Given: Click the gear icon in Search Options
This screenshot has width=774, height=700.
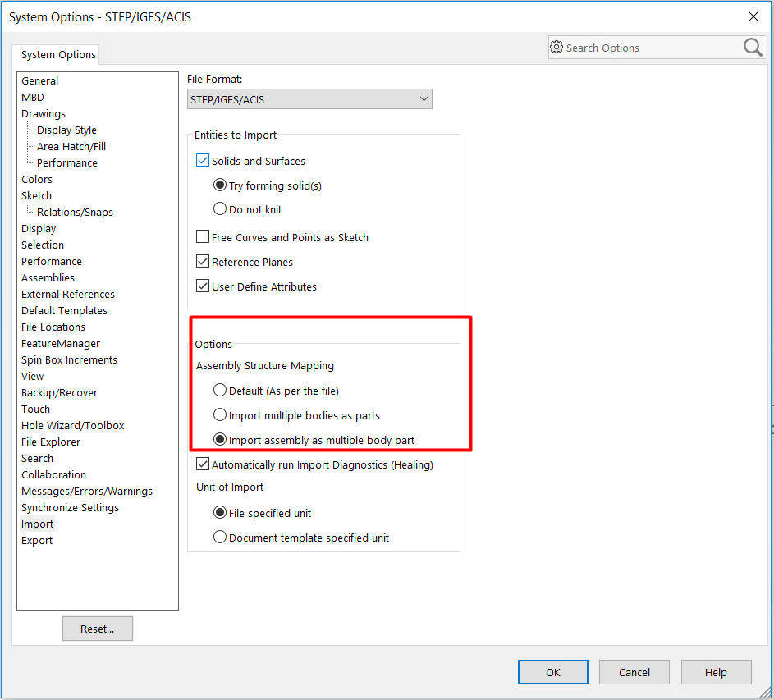Looking at the screenshot, I should coord(556,47).
